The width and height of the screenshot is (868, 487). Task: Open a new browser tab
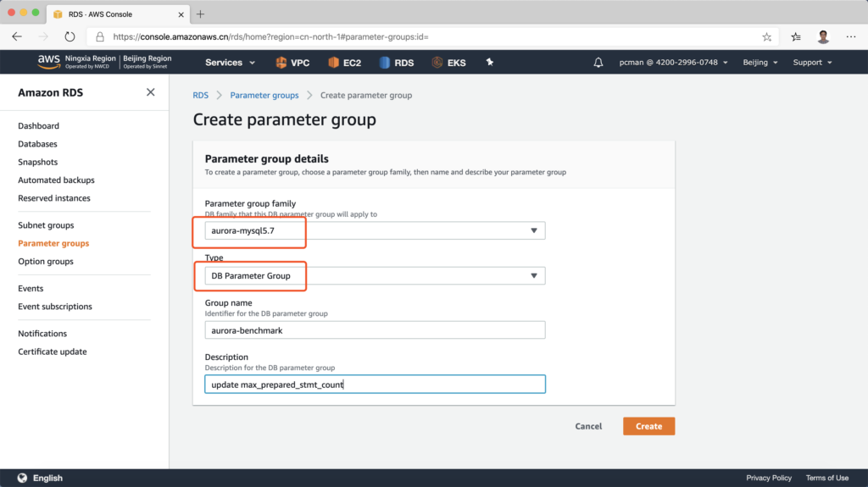click(200, 14)
